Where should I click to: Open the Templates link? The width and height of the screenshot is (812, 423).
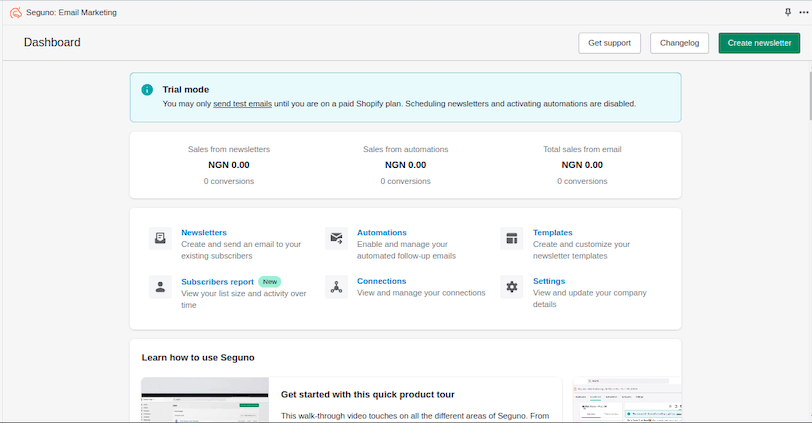pyautogui.click(x=553, y=232)
